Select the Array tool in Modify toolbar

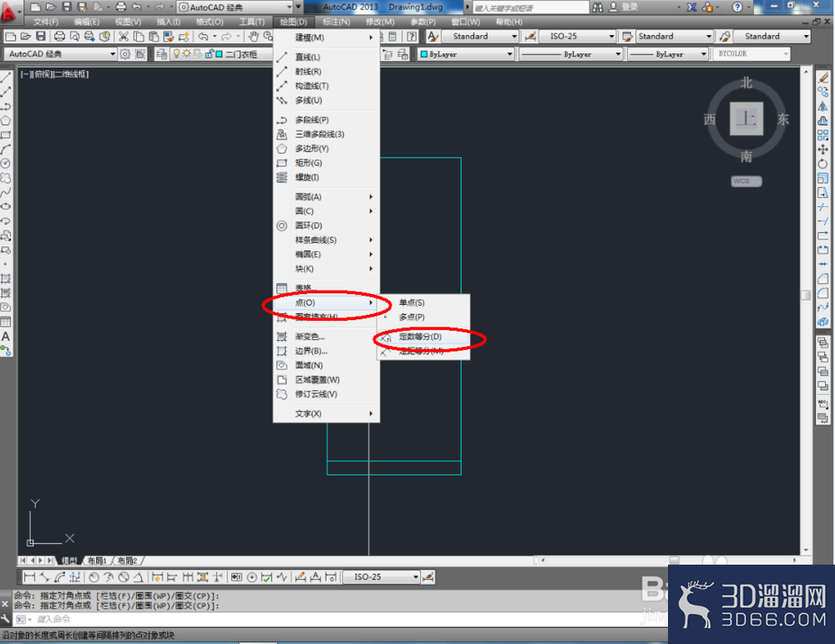click(823, 135)
